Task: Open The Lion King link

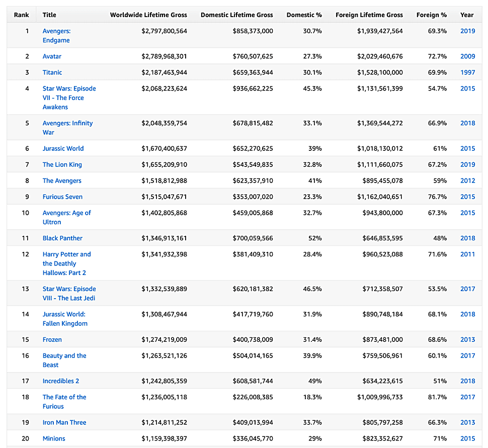Action: 62,164
